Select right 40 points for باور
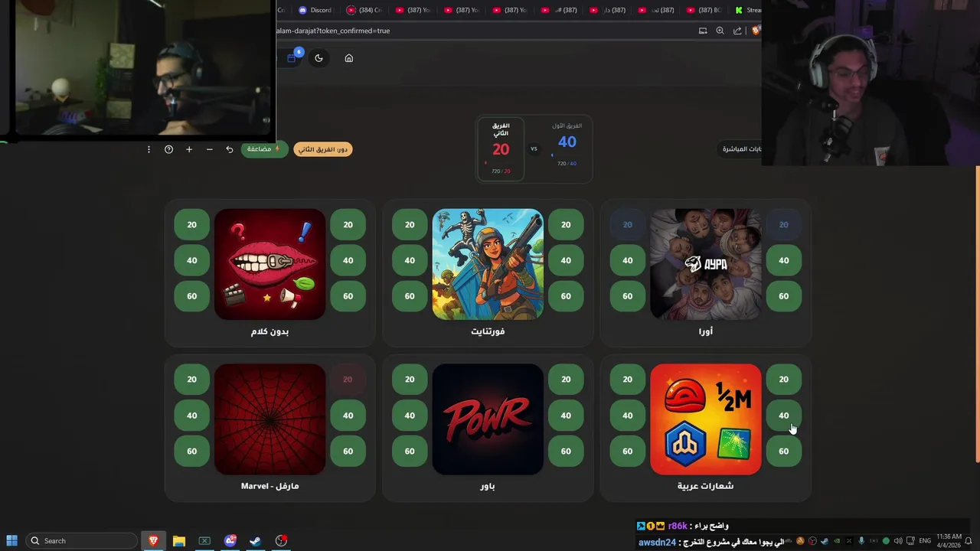 (566, 416)
